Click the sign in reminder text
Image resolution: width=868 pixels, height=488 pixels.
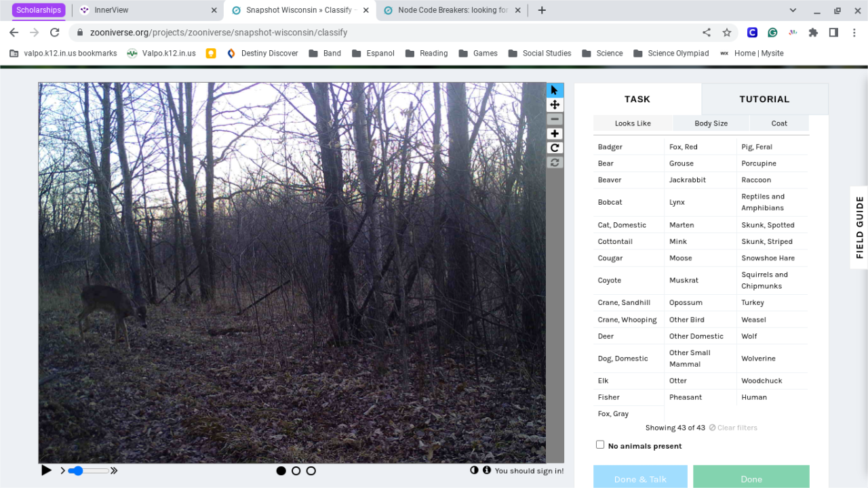click(529, 470)
